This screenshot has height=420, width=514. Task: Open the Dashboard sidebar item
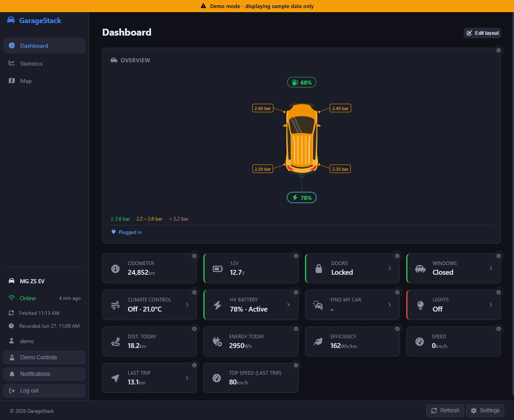point(44,46)
